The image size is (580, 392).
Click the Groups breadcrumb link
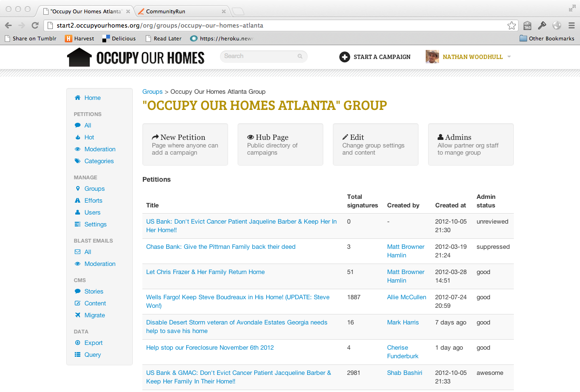click(152, 92)
